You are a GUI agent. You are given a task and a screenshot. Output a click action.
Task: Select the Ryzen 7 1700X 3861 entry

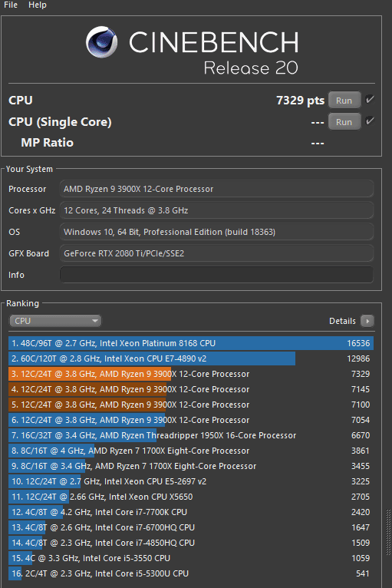coord(191,451)
